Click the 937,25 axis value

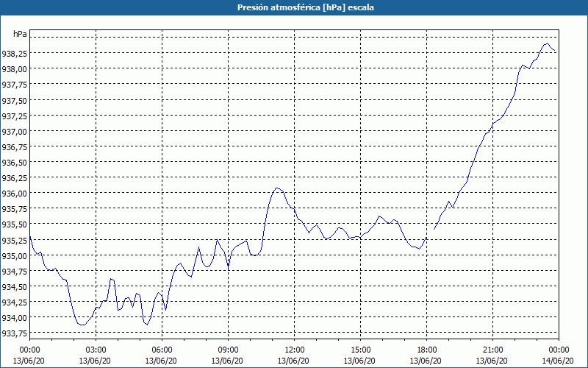tap(14, 116)
